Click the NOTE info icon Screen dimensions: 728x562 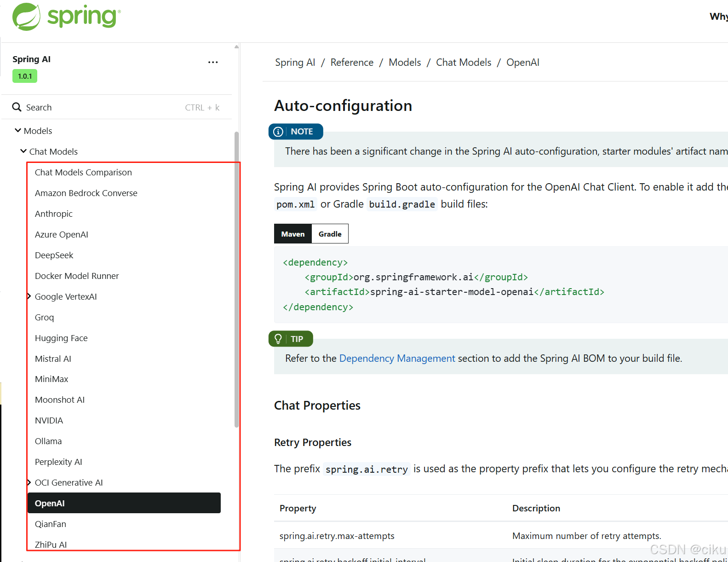(278, 132)
